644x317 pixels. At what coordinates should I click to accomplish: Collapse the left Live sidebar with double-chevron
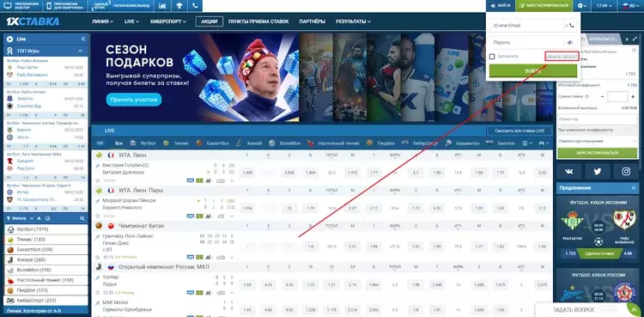click(83, 39)
